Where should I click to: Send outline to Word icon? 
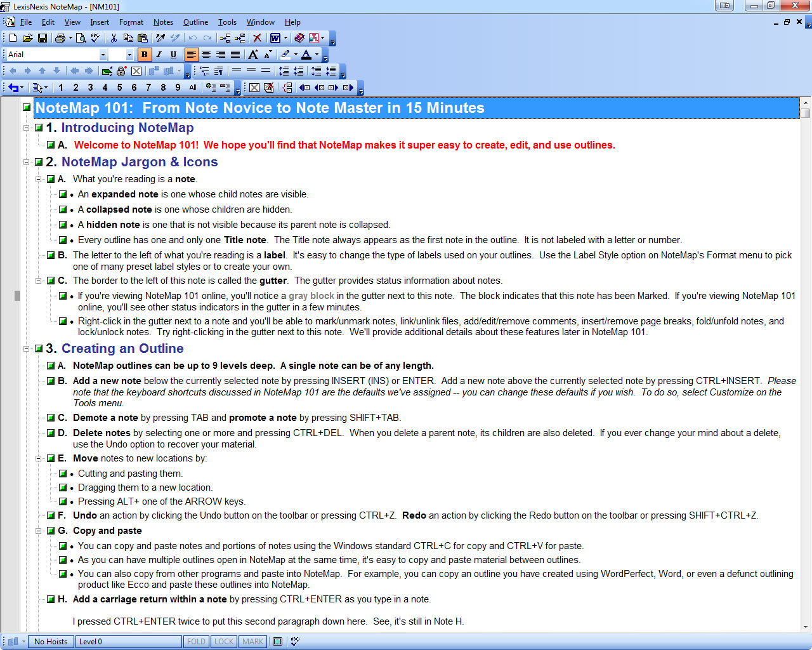pos(275,38)
